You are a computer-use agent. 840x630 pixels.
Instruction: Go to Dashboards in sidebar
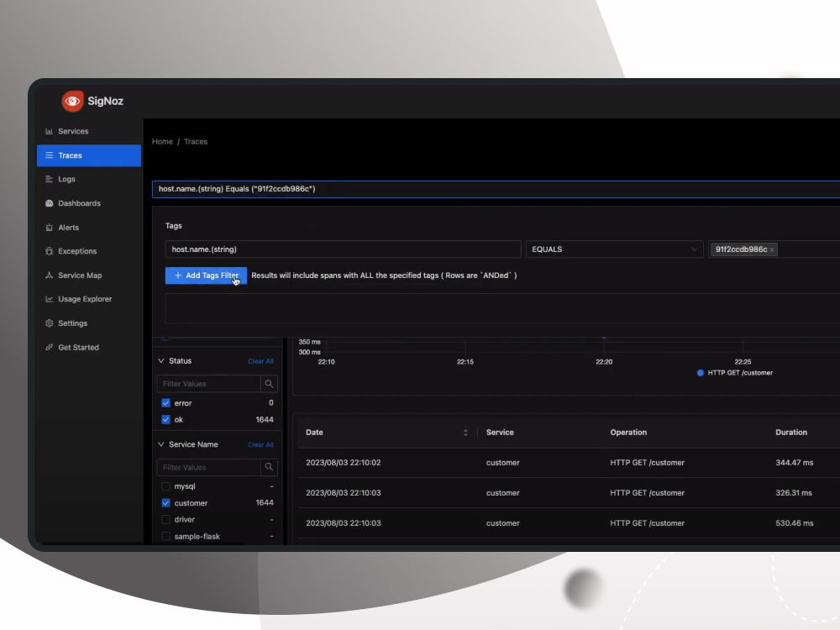(x=89, y=203)
